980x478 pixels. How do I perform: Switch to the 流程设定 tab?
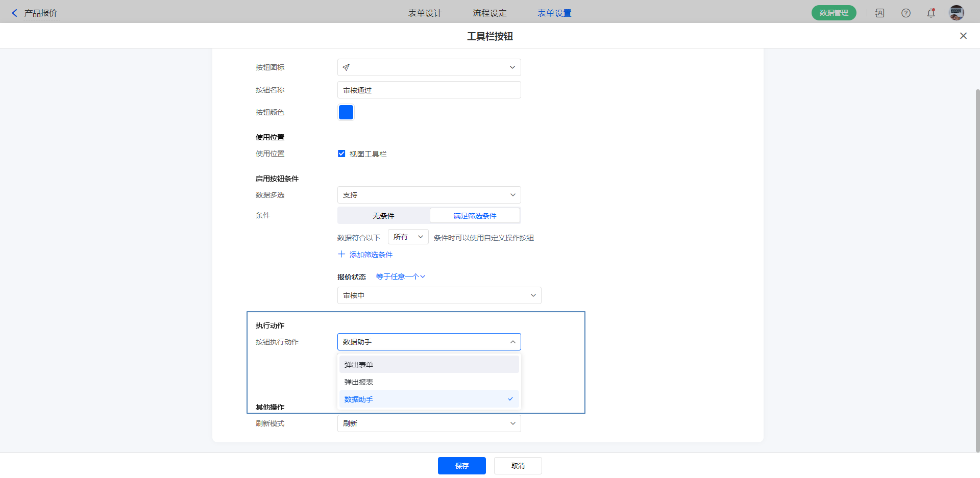(489, 13)
